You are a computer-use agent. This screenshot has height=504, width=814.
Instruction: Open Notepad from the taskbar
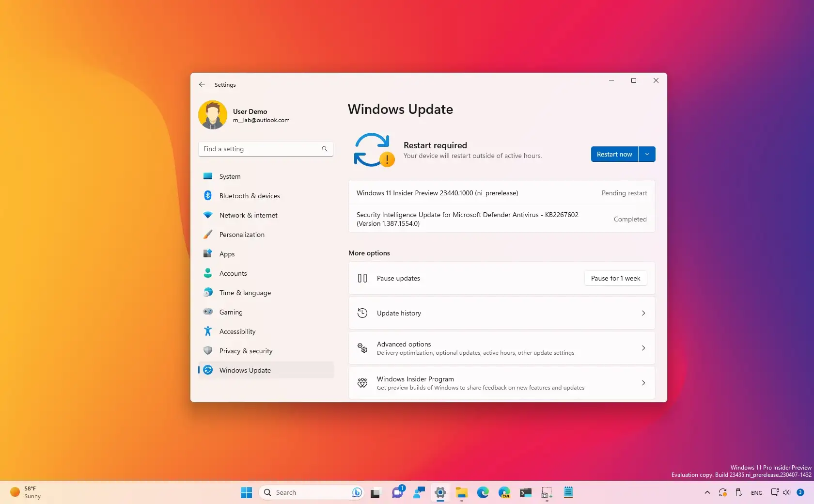568,492
